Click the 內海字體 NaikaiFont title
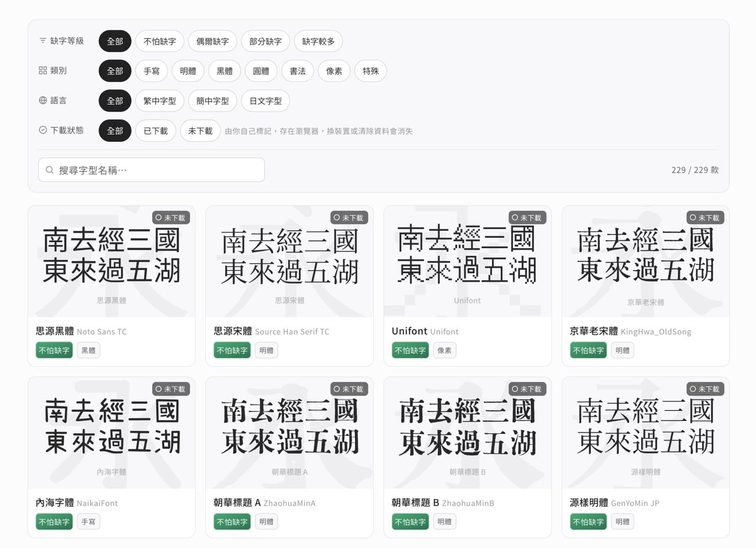This screenshot has width=756, height=548. (x=77, y=503)
